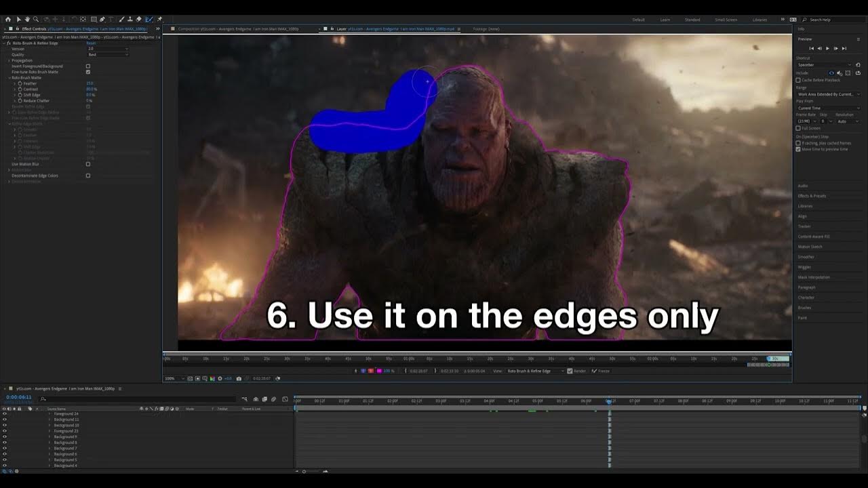Click the Freeze button below viewer

pos(601,371)
